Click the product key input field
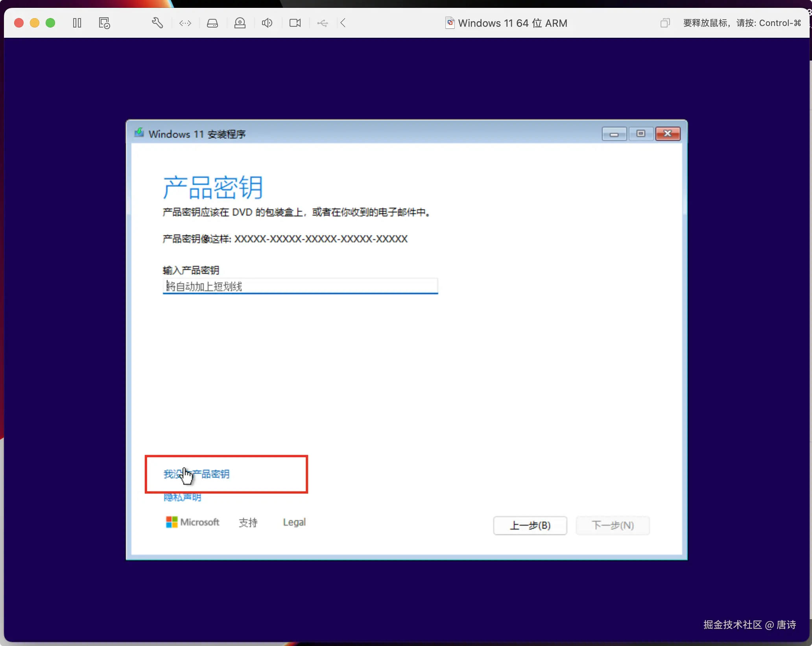This screenshot has width=812, height=646. 300,286
